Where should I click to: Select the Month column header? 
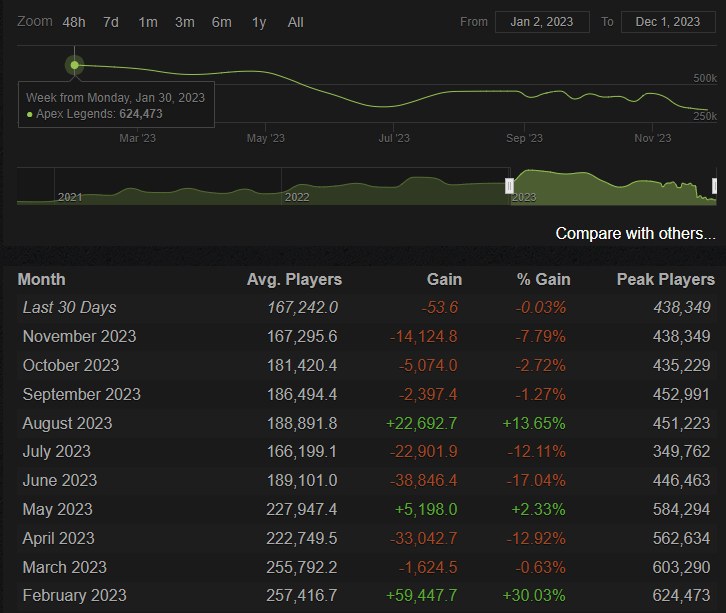[x=42, y=280]
